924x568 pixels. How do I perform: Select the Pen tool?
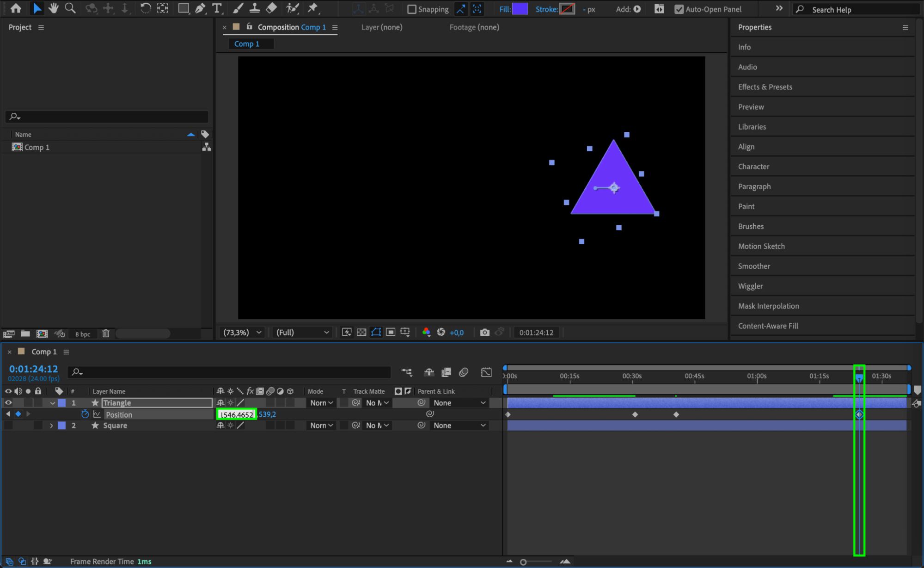point(200,8)
